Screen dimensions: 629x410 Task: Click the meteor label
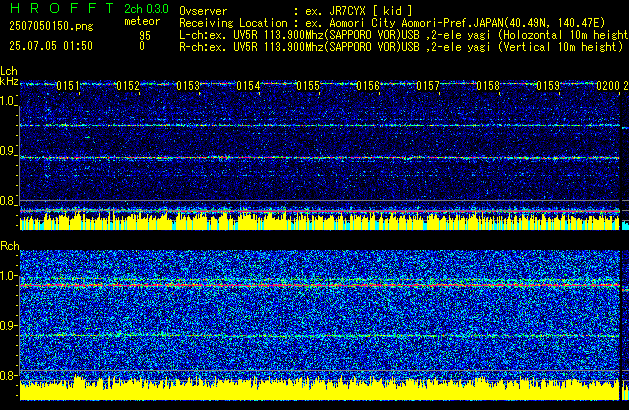142,21
